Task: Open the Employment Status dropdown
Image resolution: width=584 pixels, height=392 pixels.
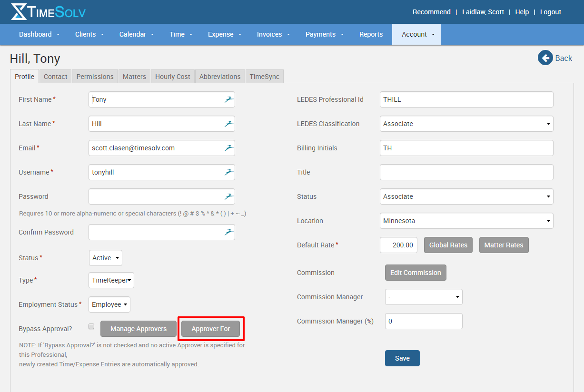Action: pyautogui.click(x=109, y=304)
